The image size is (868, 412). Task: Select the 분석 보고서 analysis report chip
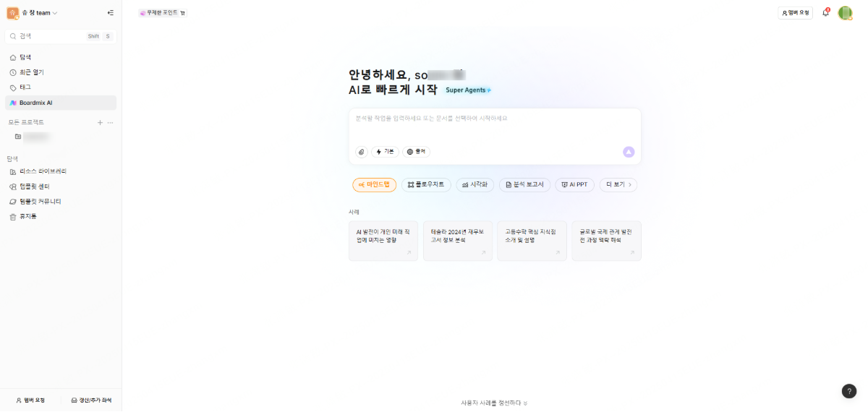pyautogui.click(x=525, y=185)
